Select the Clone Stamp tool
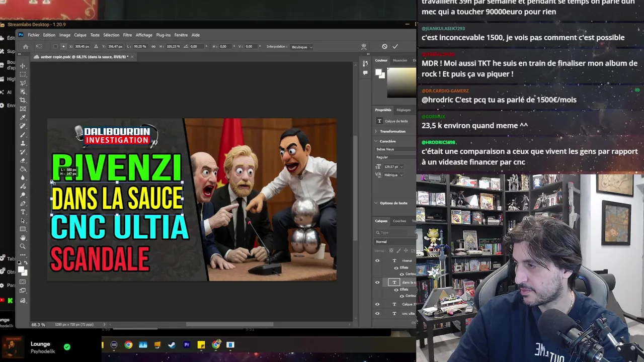The width and height of the screenshot is (644, 362). click(x=23, y=143)
